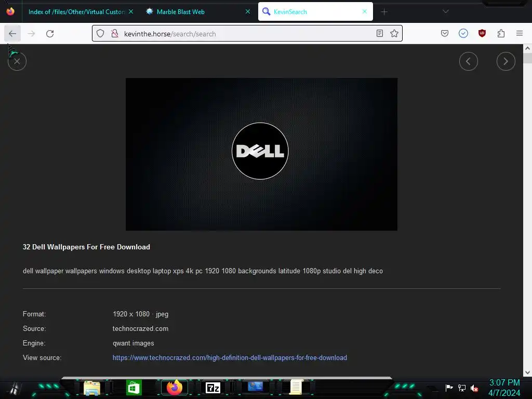The image size is (532, 399).
Task: Go back using the browser back arrow
Action: coord(12,34)
